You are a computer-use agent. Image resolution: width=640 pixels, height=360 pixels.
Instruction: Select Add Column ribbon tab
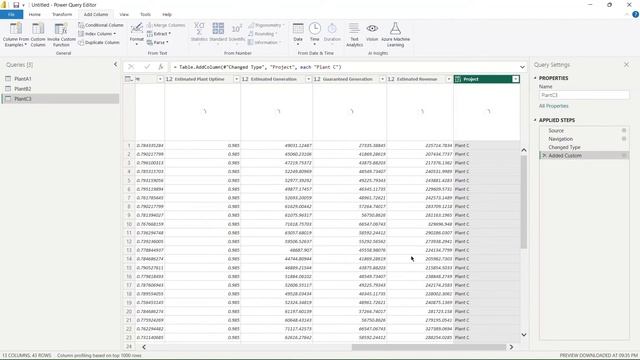point(96,14)
